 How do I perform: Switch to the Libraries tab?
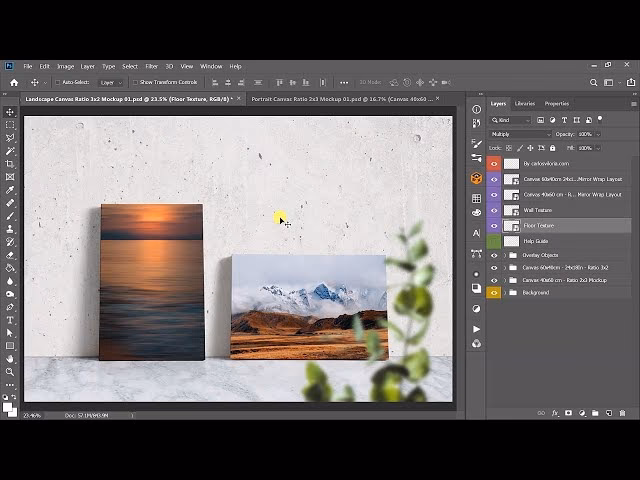pos(524,104)
